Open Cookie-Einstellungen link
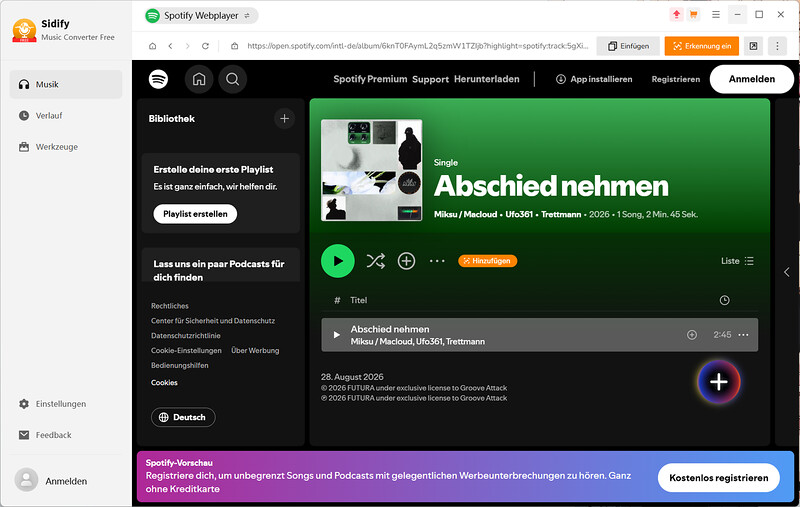Viewport: 800px width, 507px height. [x=186, y=350]
